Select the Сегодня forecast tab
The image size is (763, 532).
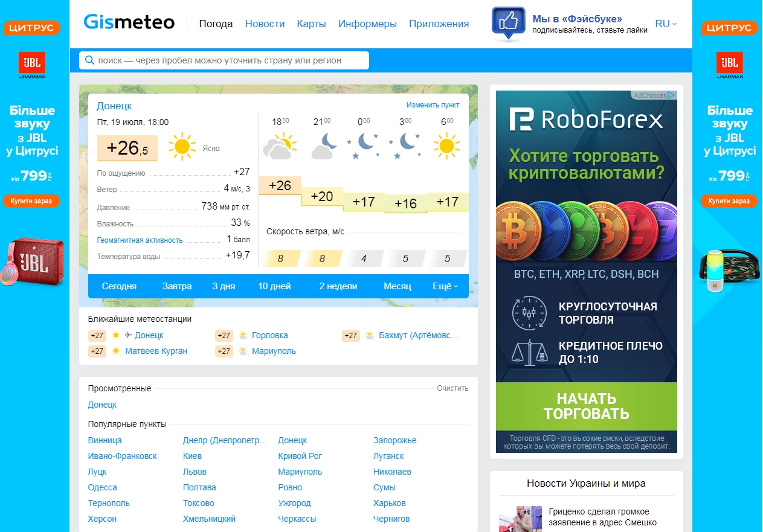(119, 286)
